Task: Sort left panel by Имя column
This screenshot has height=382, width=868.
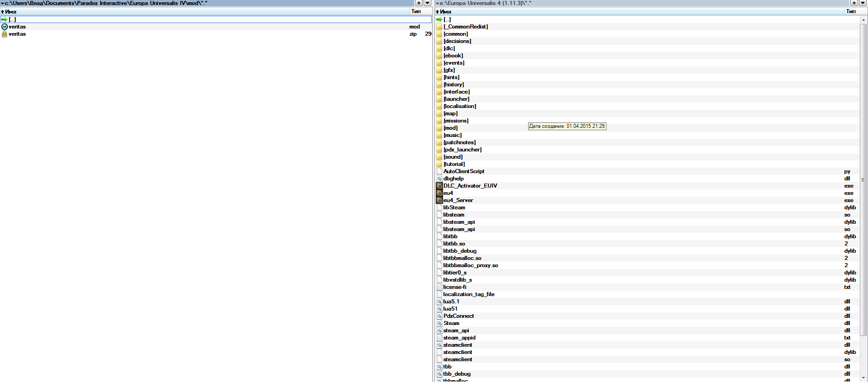Action: [x=204, y=11]
